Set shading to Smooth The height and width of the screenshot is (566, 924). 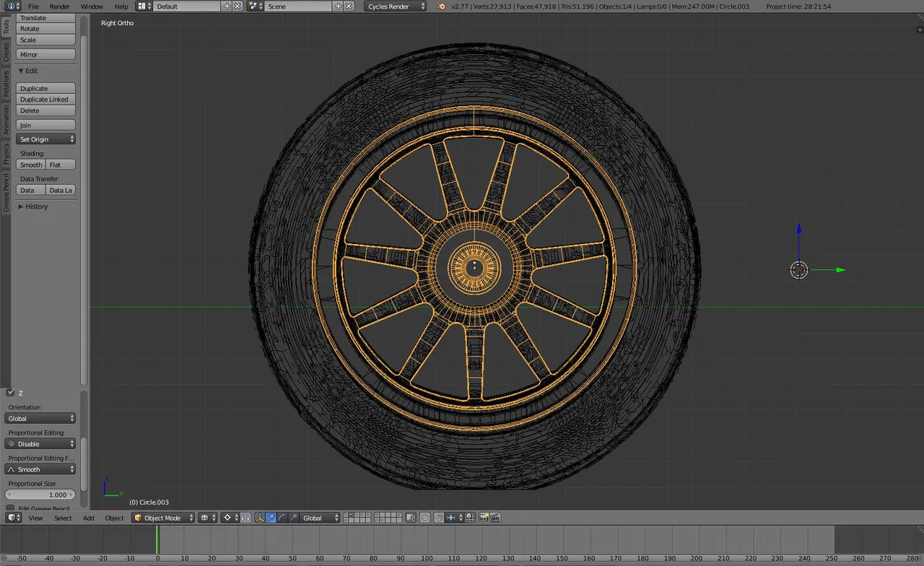(x=31, y=165)
